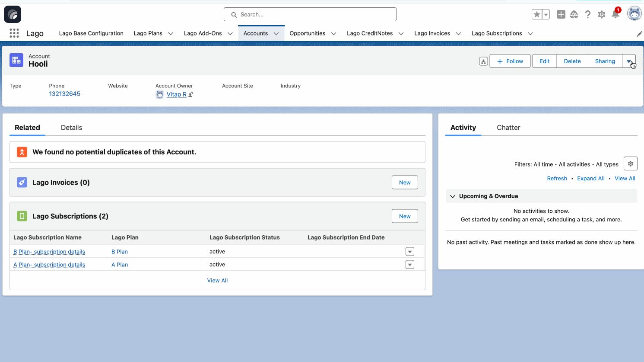Create New Lago Subscription record
The image size is (644, 362).
tap(405, 216)
